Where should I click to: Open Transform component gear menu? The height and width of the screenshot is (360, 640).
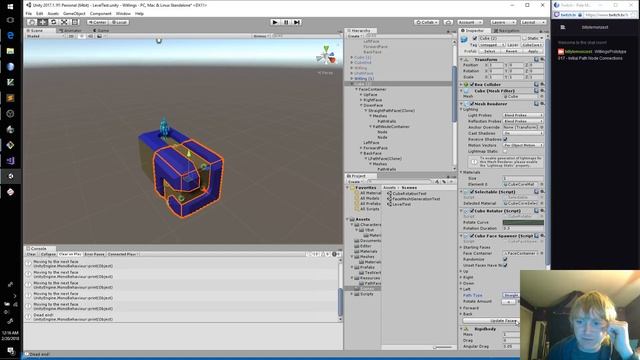(542, 60)
